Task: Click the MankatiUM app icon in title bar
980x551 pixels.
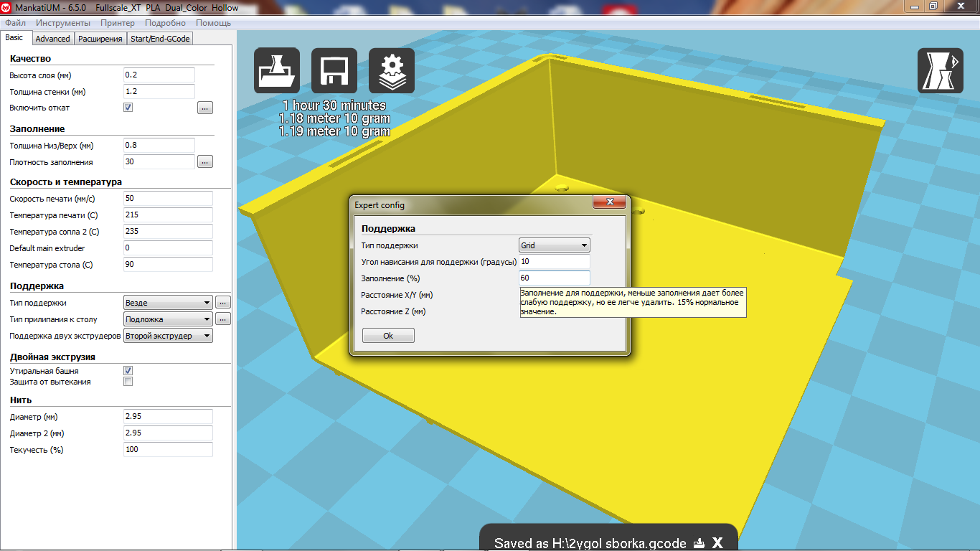Action: pyautogui.click(x=6, y=8)
